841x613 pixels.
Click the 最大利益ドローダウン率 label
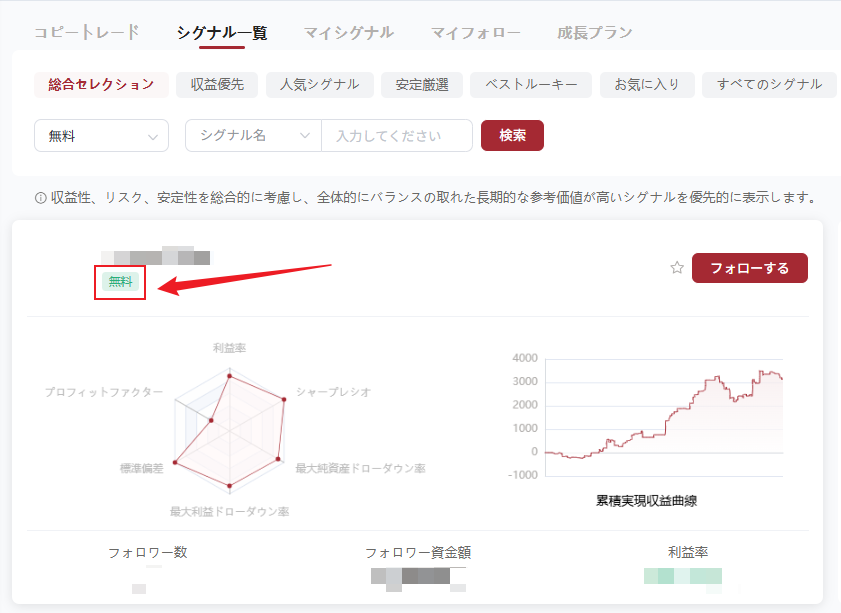[x=230, y=512]
